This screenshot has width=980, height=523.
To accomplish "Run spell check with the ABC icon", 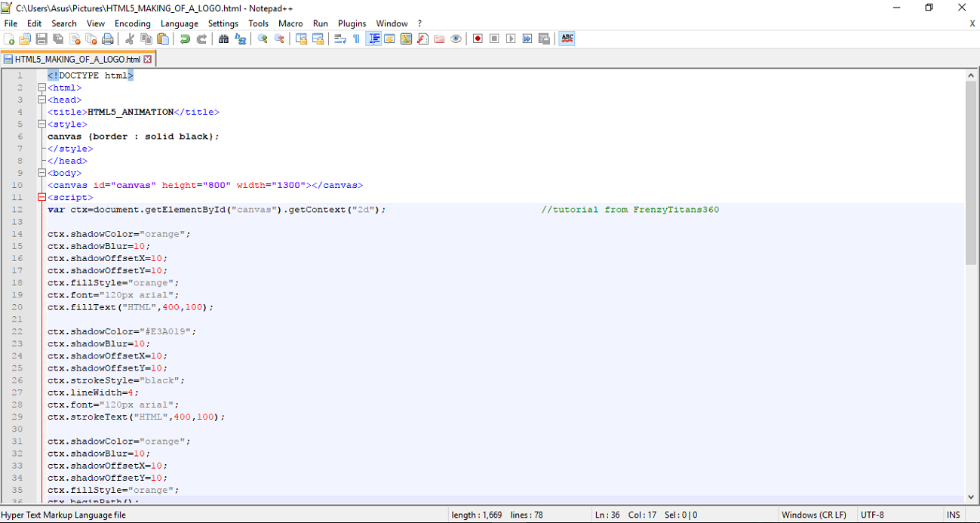I will (567, 38).
